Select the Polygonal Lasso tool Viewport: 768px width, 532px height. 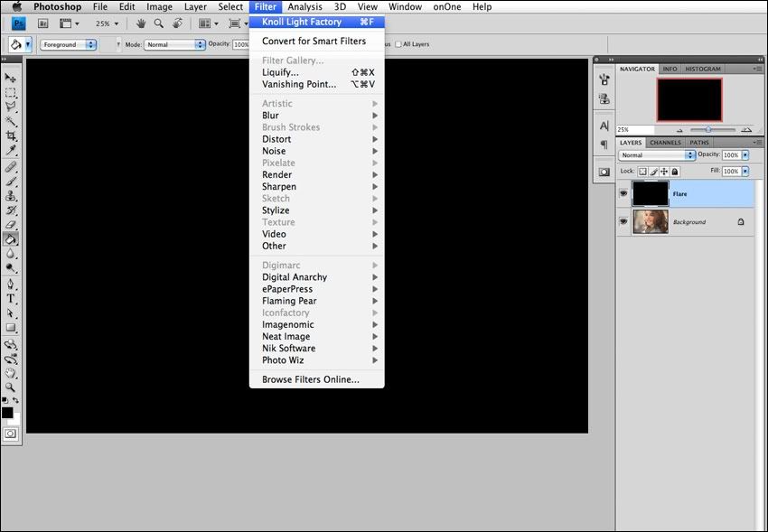point(10,107)
